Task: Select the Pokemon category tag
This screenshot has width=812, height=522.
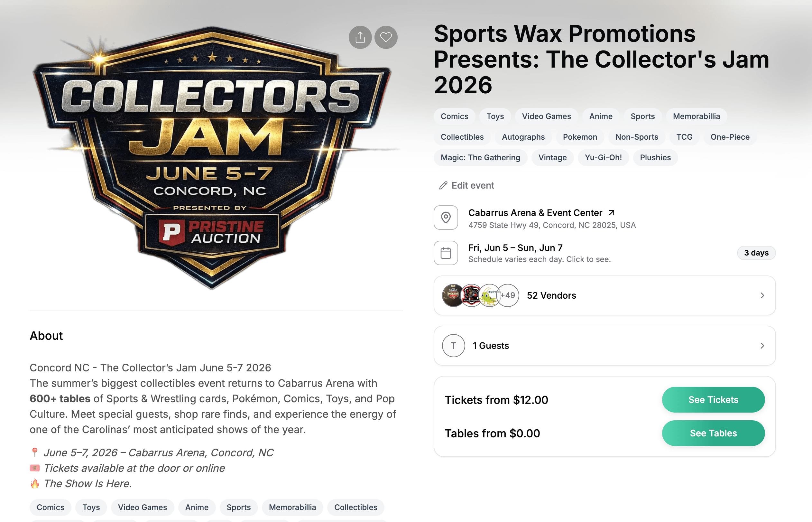Action: (x=580, y=137)
